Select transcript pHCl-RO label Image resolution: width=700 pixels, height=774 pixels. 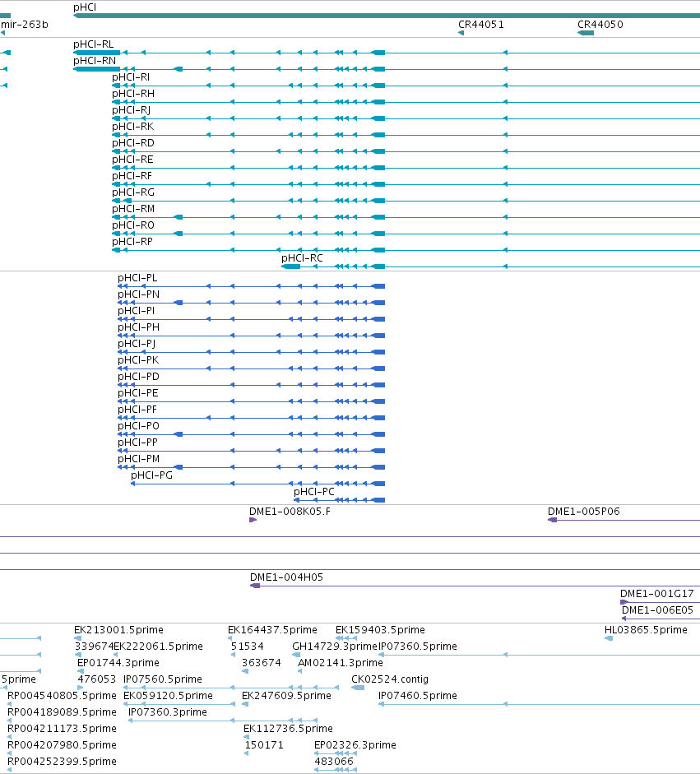coord(133,225)
